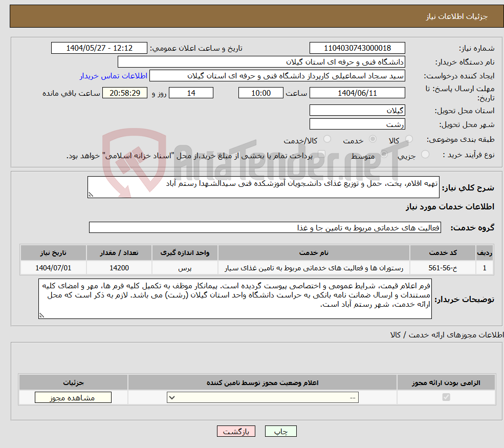
Task: Open the اعلام وضعیت مجوز dropdown
Action: [262, 397]
